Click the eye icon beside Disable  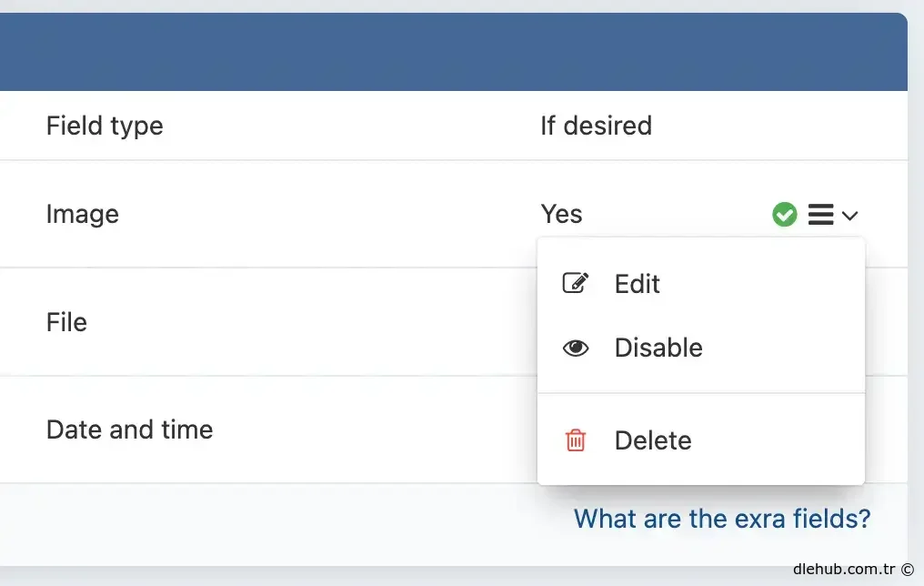click(576, 348)
